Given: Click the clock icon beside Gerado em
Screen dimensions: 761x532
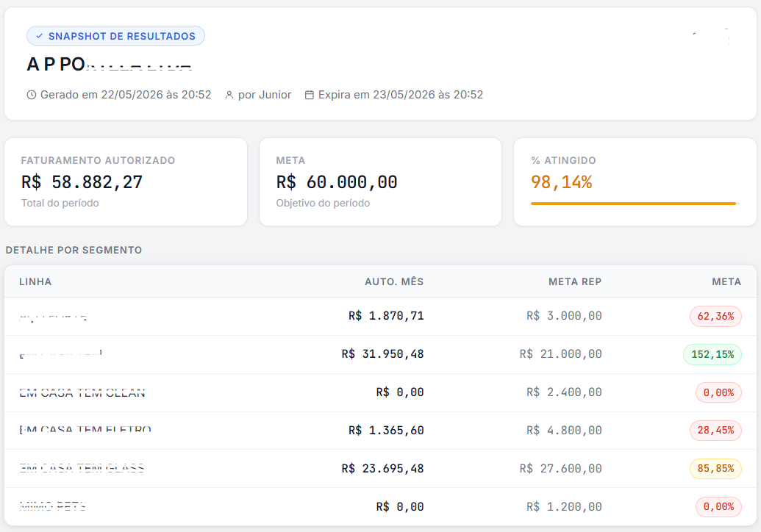Looking at the screenshot, I should [x=32, y=95].
